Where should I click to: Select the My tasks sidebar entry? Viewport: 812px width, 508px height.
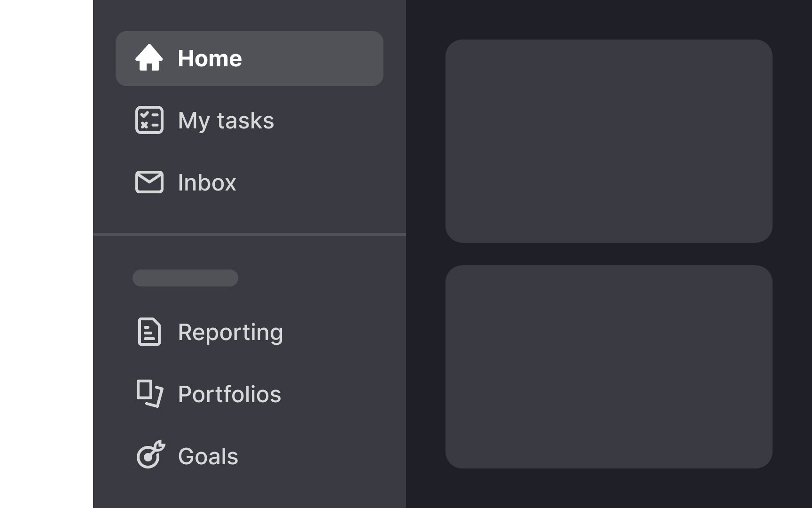(226, 120)
